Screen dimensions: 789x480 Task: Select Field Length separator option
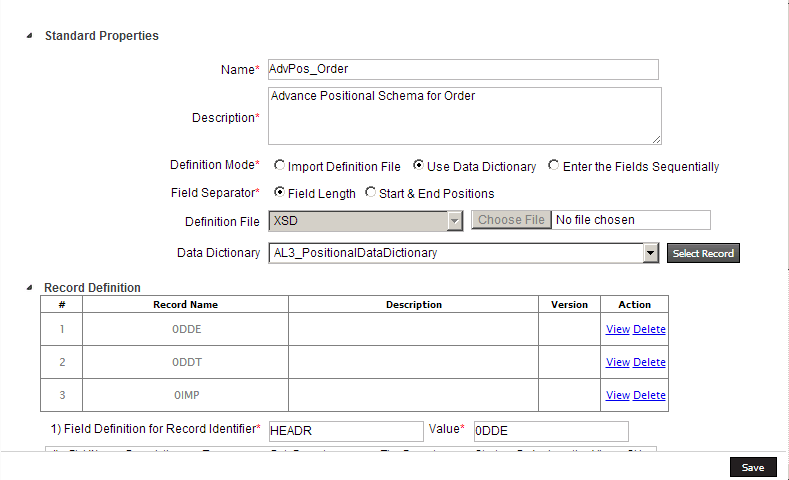pyautogui.click(x=280, y=193)
